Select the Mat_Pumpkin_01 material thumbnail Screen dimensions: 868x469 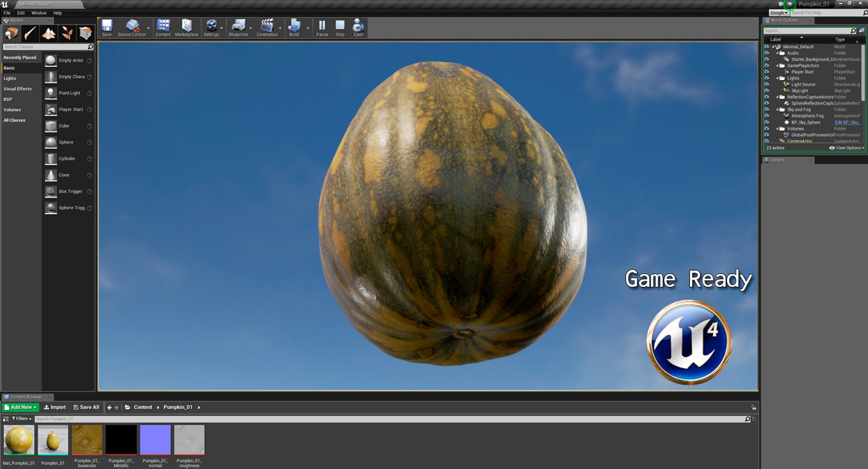[x=19, y=440]
